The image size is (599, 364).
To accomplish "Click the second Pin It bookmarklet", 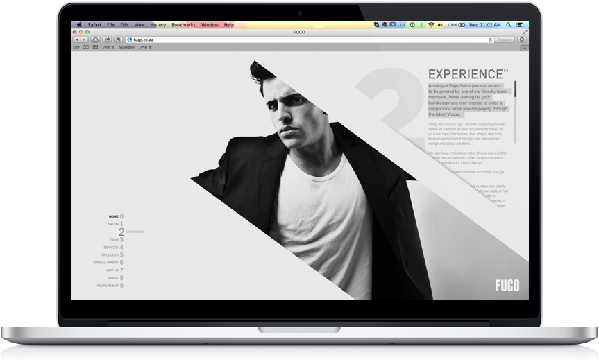I will (x=145, y=47).
